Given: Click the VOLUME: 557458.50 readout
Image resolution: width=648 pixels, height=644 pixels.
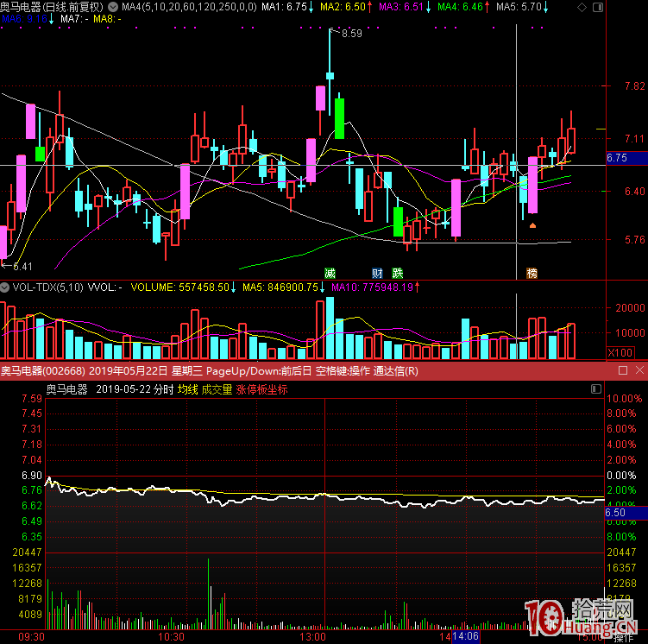Looking at the screenshot, I should tap(179, 287).
